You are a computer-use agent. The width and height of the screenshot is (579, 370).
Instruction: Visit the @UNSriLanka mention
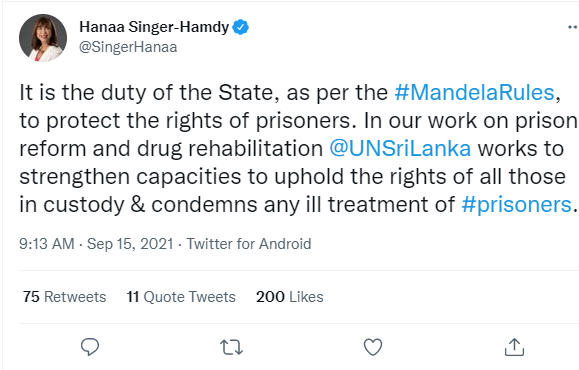pyautogui.click(x=400, y=148)
